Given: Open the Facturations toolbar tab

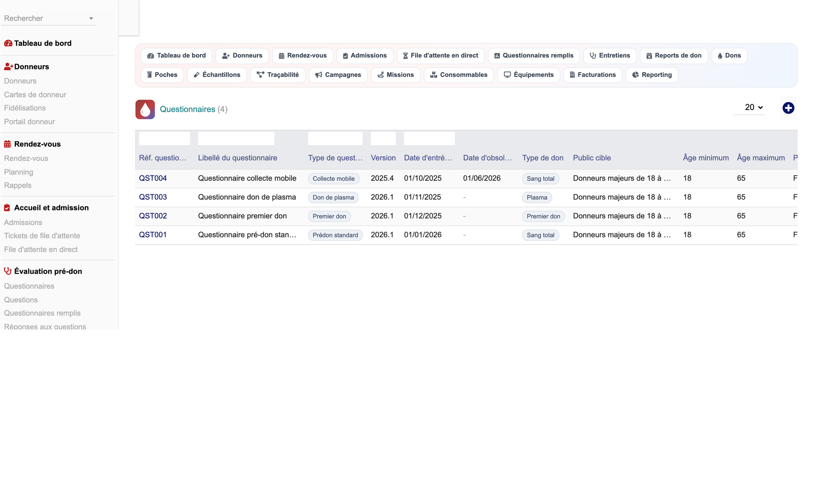Looking at the screenshot, I should [593, 75].
